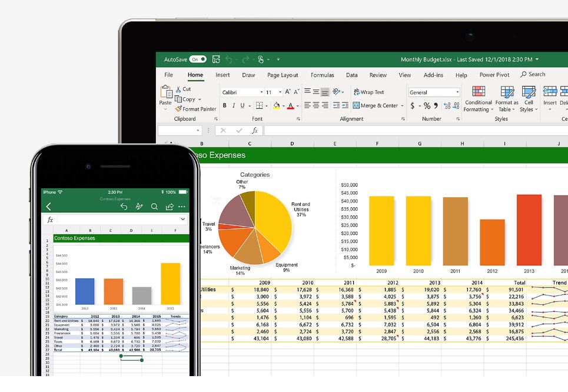Click the Format as Table icon
This screenshot has width=568, height=392.
(507, 92)
